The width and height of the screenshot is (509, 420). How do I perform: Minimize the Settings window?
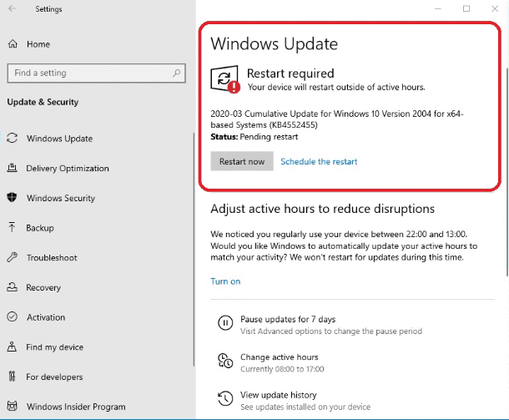(x=438, y=9)
